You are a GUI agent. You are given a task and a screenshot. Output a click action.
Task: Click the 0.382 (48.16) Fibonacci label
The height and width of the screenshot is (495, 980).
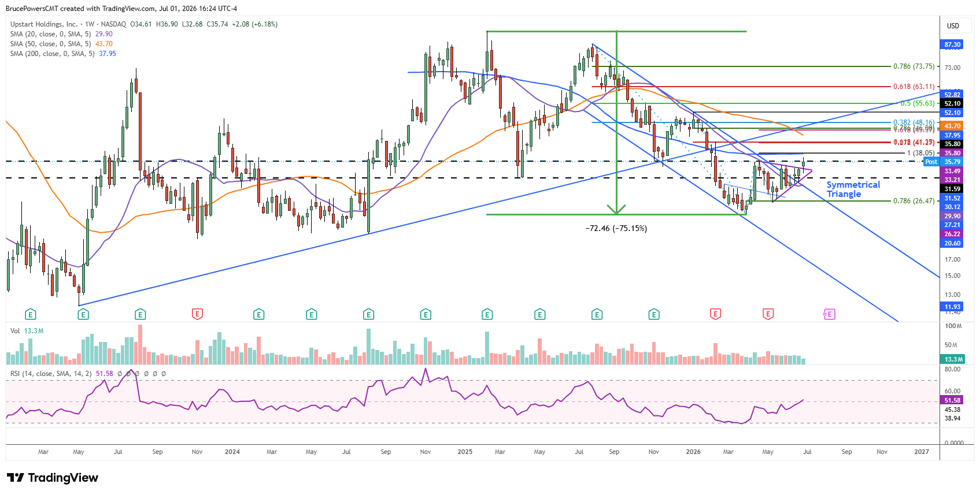click(x=914, y=122)
